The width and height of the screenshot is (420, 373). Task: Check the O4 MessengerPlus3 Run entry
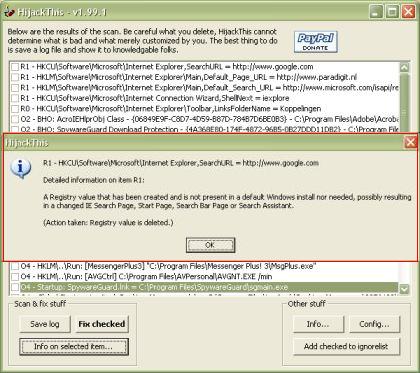(x=15, y=266)
